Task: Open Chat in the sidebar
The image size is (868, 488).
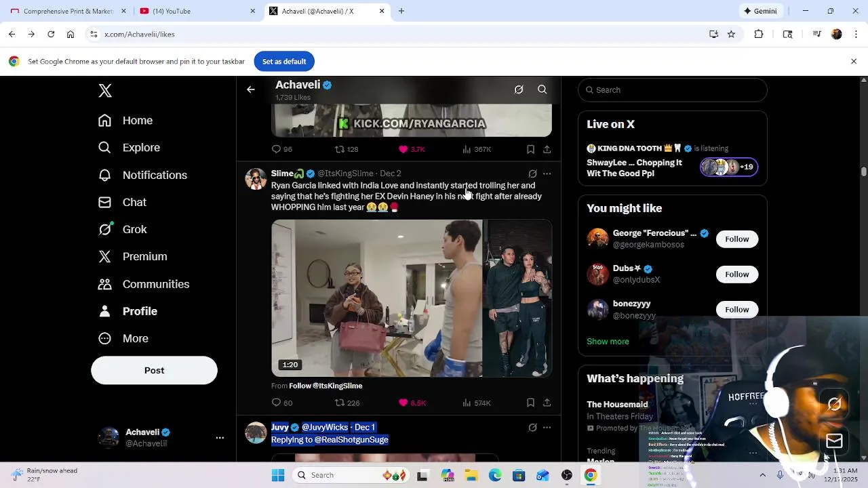Action: click(122, 202)
